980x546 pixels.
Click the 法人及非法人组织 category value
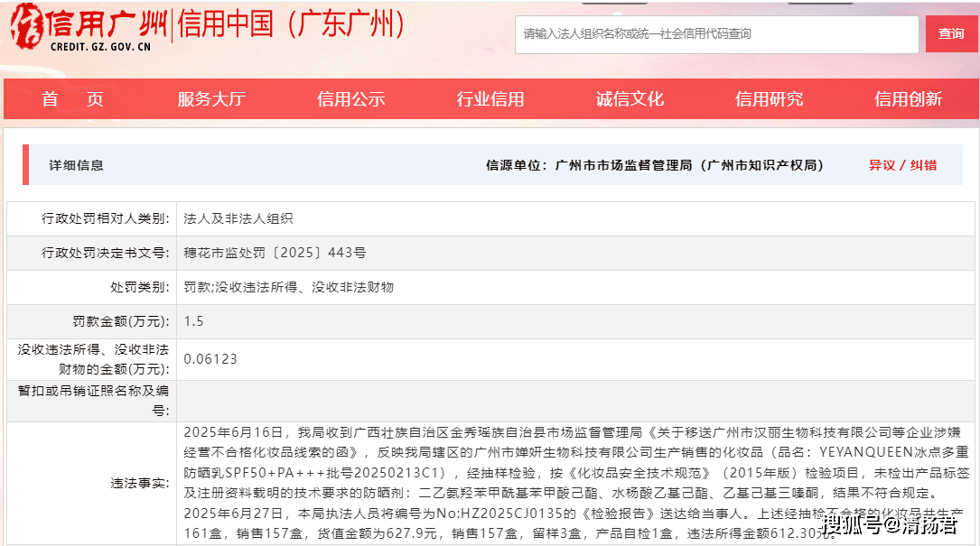(x=238, y=218)
